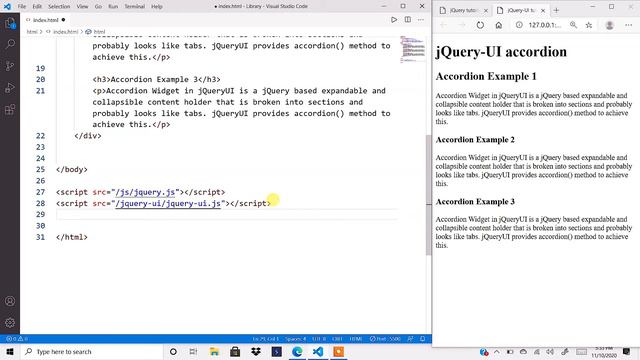
Task: Open the browser zoom magnifier icon
Action: (573, 25)
